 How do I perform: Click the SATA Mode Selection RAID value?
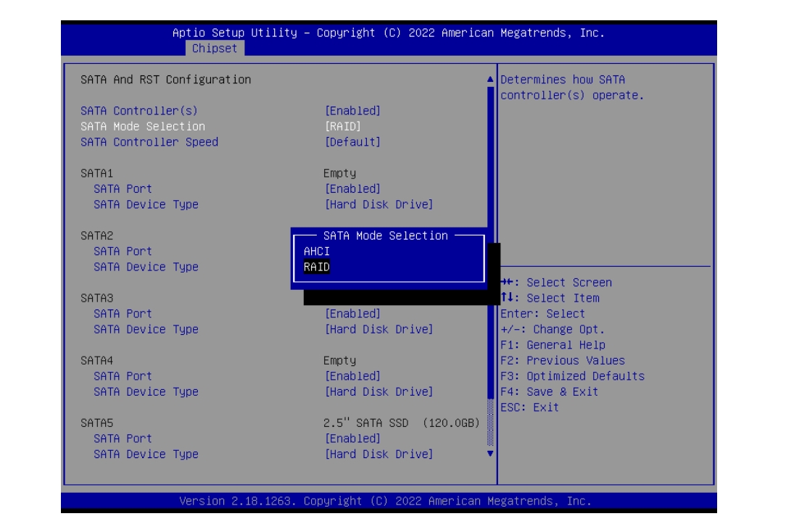[x=343, y=126]
